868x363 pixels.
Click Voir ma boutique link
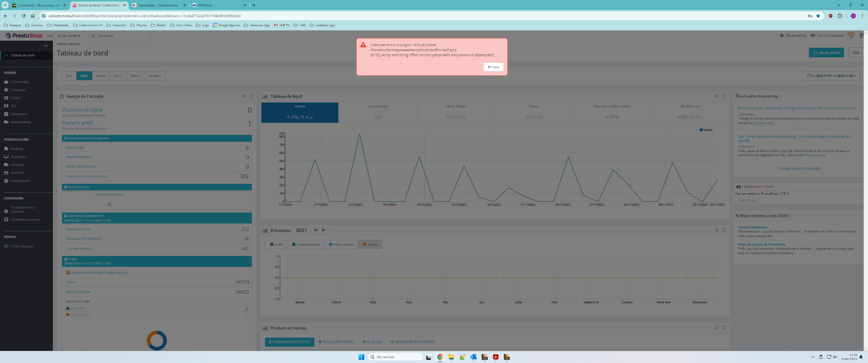click(830, 35)
